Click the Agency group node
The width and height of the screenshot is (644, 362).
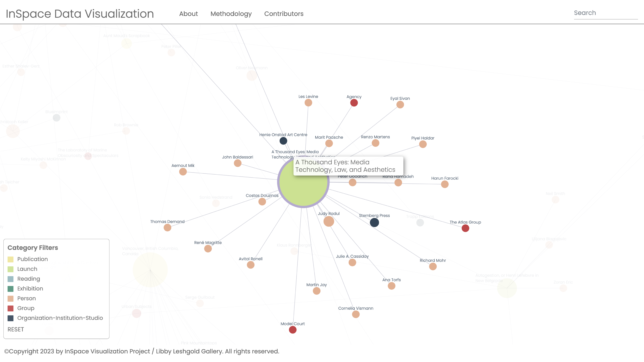click(354, 103)
